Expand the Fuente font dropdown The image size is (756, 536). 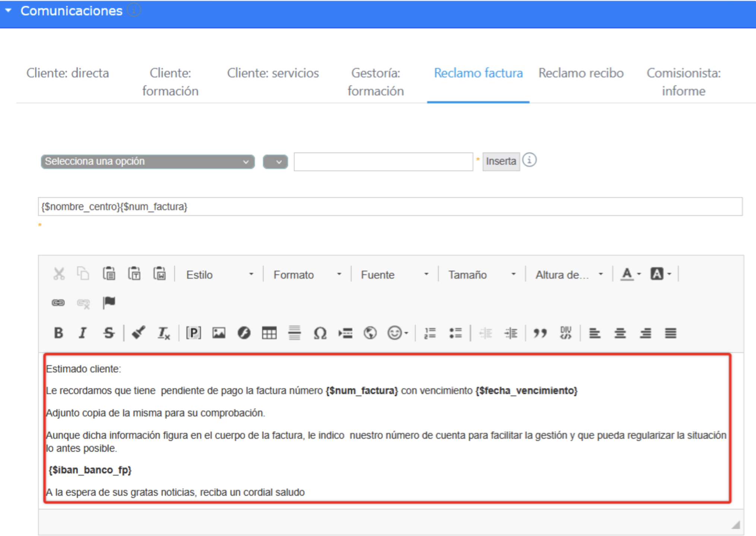(394, 275)
